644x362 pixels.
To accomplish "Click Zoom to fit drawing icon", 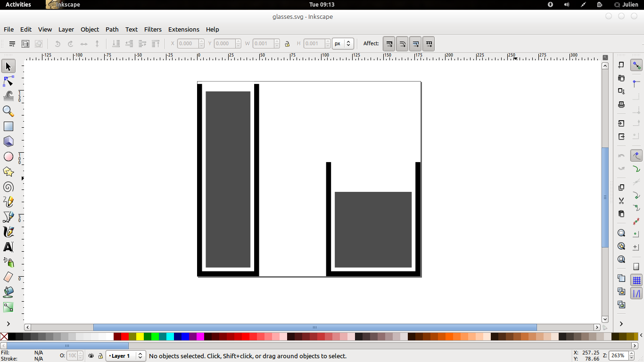I will pos(621,246).
